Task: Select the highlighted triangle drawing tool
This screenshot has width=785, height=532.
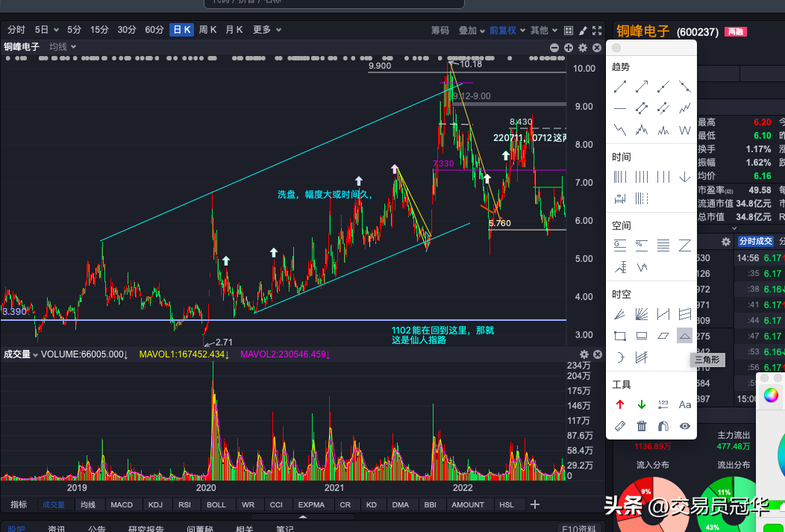Action: point(685,336)
